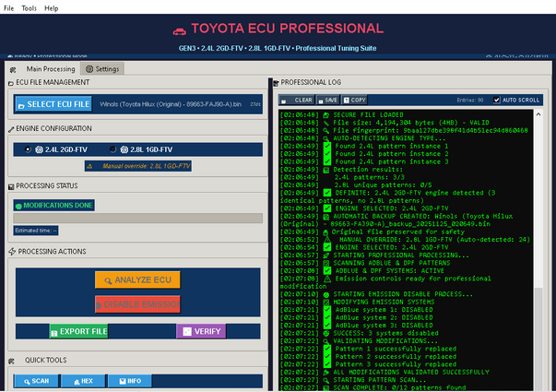Click the green dot in Modifications Done
Image resolution: width=556 pixels, height=392 pixels.
pos(18,206)
